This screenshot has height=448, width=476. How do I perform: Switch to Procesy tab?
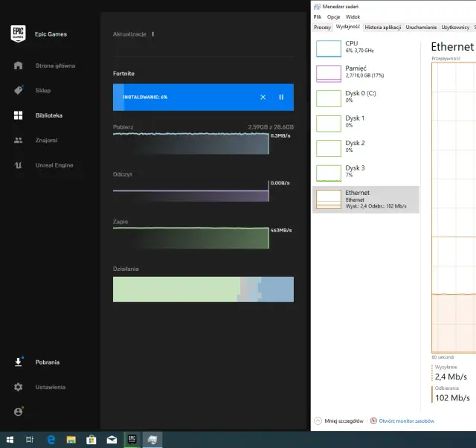point(322,27)
